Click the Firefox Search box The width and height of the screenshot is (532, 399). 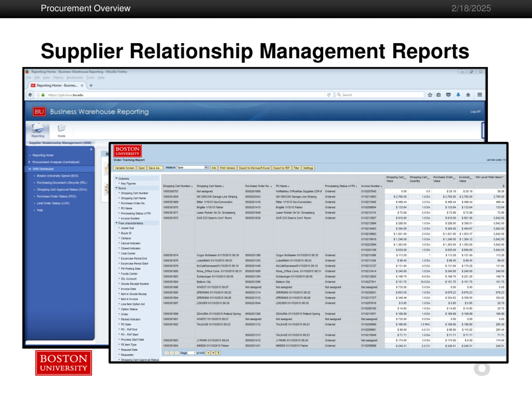pos(379,95)
